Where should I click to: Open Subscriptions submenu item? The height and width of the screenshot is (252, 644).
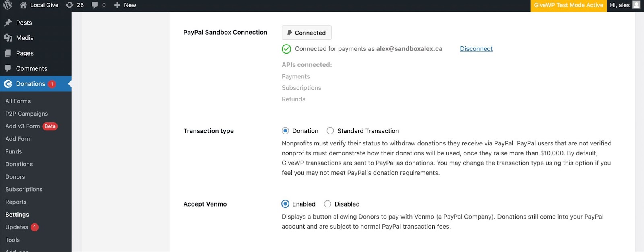24,189
